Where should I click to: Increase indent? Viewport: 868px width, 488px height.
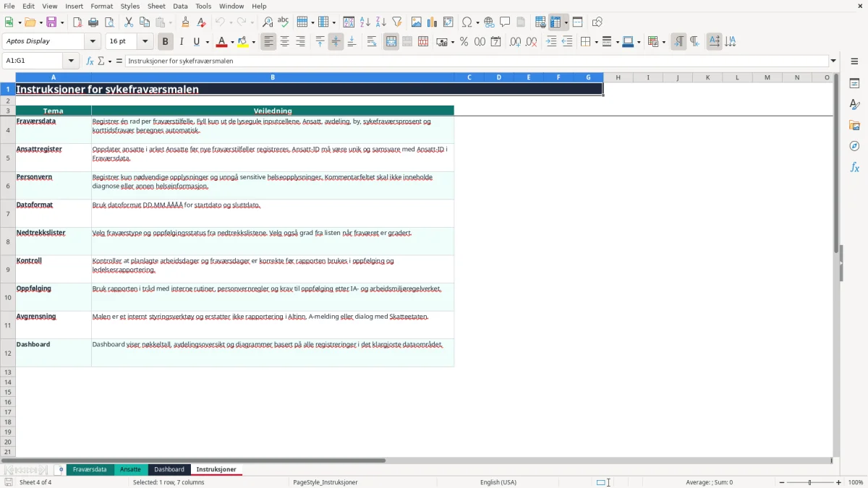551,42
